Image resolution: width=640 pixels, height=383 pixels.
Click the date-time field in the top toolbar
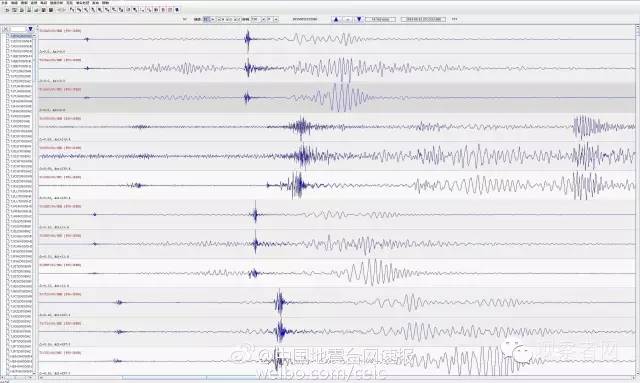click(x=423, y=19)
